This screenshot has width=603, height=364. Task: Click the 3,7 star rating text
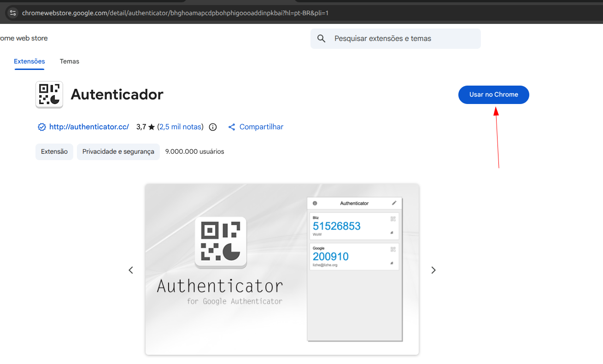pos(146,127)
